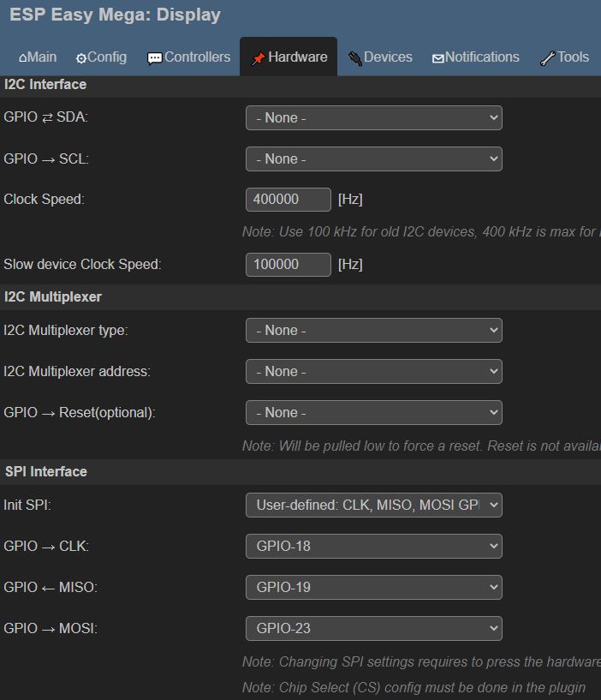Image resolution: width=601 pixels, height=700 pixels.
Task: Expand the I2C Multiplexer address dropdown
Action: tap(374, 372)
